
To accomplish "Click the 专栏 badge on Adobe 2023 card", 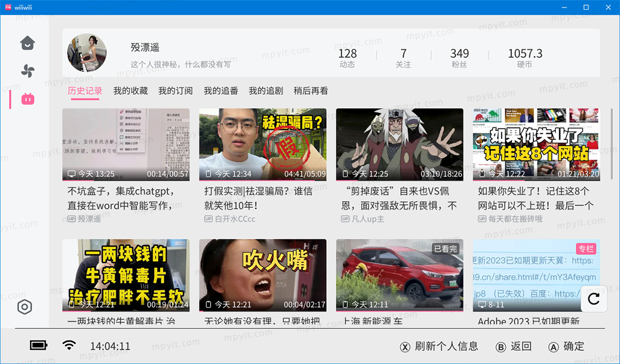I will (586, 249).
